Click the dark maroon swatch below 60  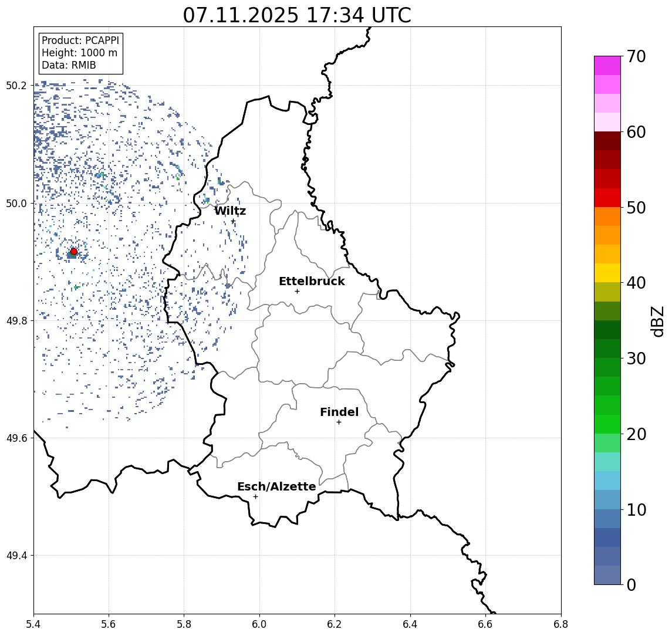tap(607, 141)
